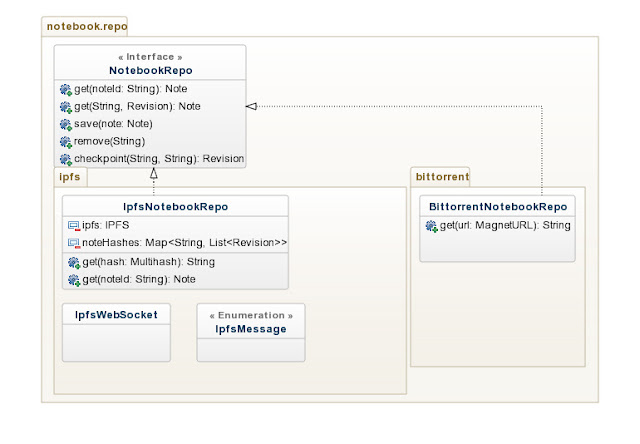Viewport: 640px width, 444px height.
Task: Click the ipfs: IPFS field icon
Action: pyautogui.click(x=73, y=225)
